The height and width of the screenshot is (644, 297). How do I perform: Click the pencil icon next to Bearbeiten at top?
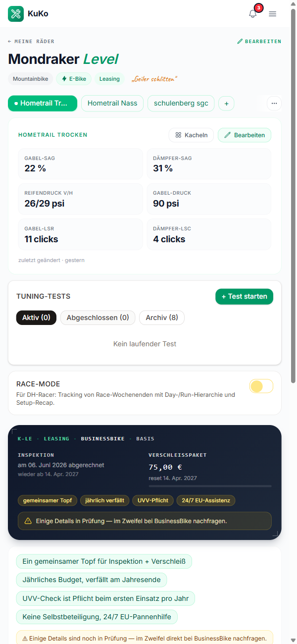click(x=240, y=42)
